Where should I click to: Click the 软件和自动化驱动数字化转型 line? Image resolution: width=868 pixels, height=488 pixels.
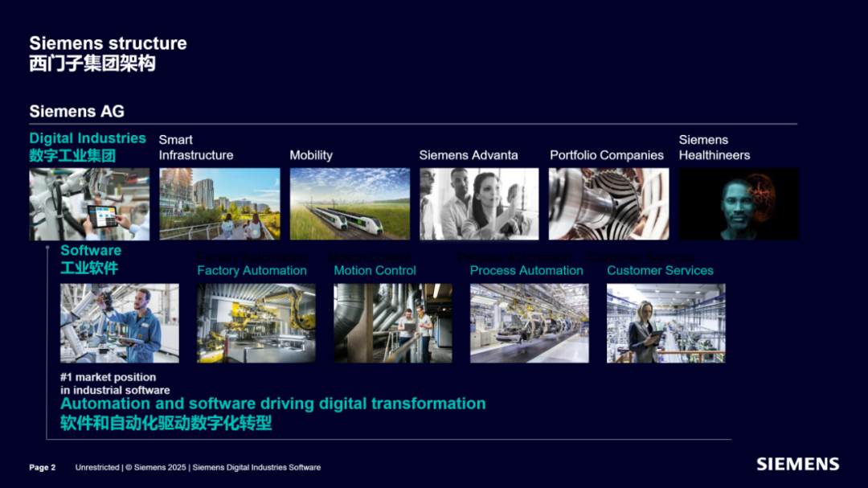point(166,423)
